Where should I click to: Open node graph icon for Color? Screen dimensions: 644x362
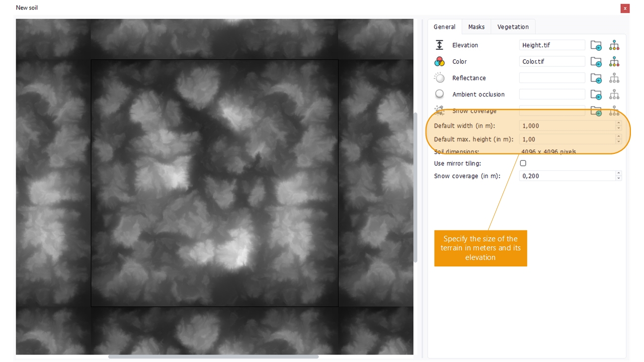[x=614, y=62]
